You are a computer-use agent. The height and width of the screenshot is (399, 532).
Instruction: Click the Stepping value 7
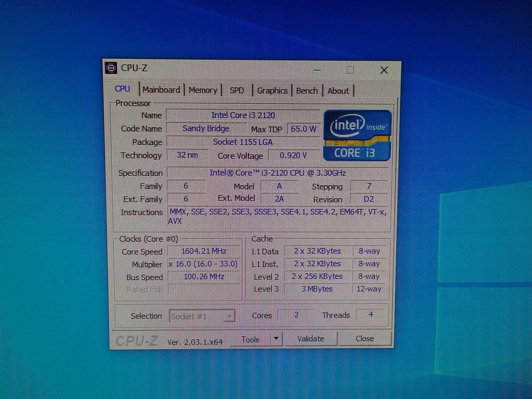click(x=369, y=186)
